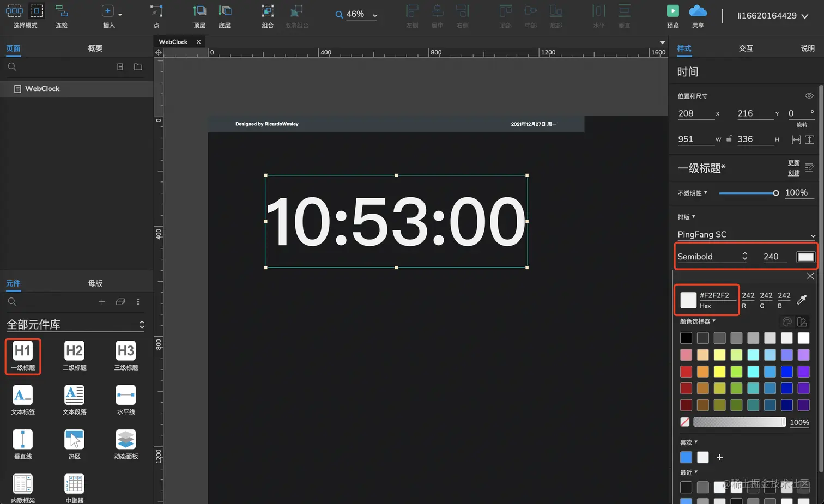Launch 预览 preview
Viewport: 824px width, 504px height.
pos(673,10)
